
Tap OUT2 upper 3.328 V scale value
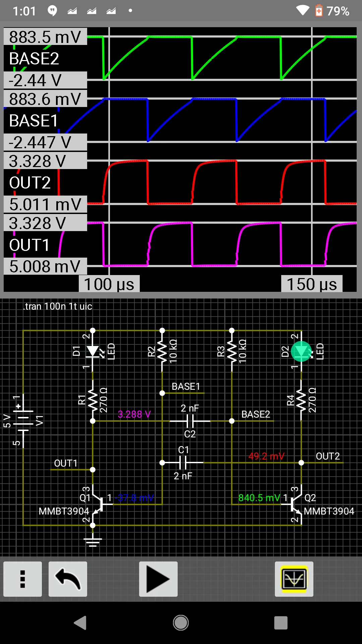point(45,161)
